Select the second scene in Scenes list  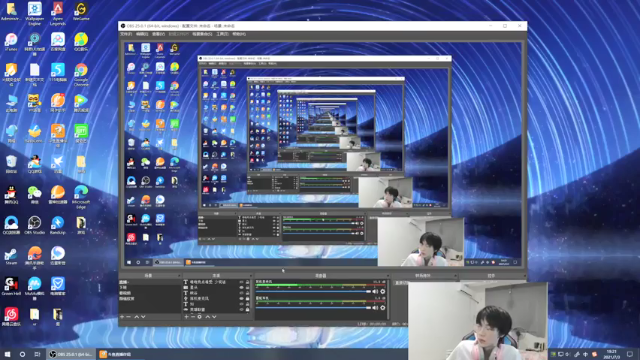[123, 287]
